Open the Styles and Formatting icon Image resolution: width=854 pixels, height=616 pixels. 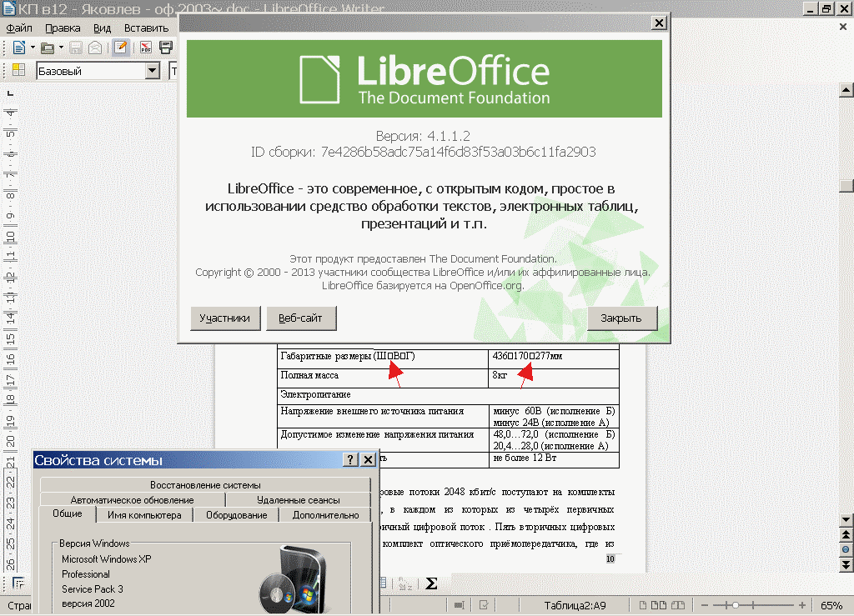[x=18, y=71]
